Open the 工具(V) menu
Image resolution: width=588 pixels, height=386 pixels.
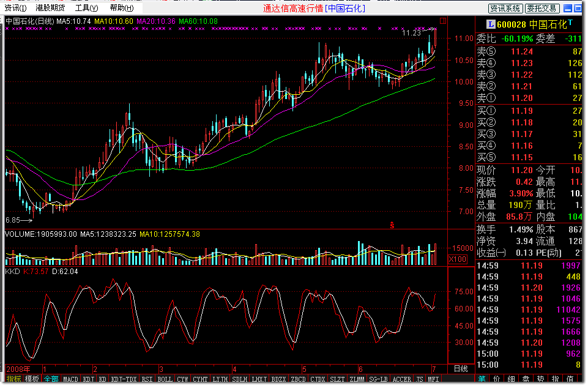click(x=87, y=8)
